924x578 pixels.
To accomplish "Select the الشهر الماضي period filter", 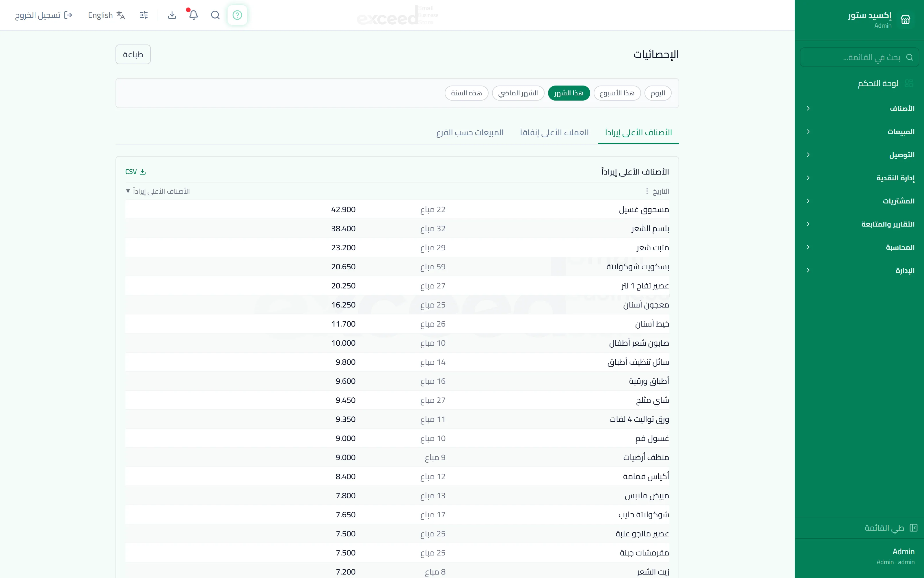I will pyautogui.click(x=518, y=93).
